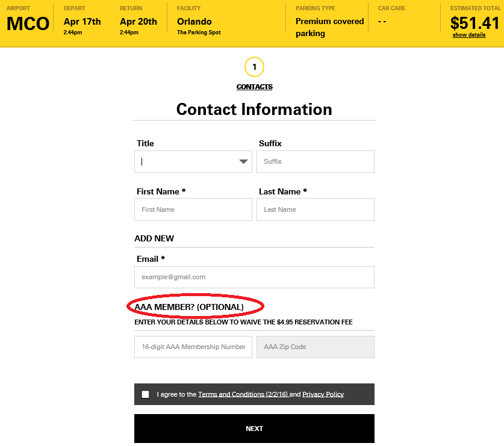Select the Apr 17th depart date
The width and height of the screenshot is (504, 446).
pyautogui.click(x=82, y=22)
